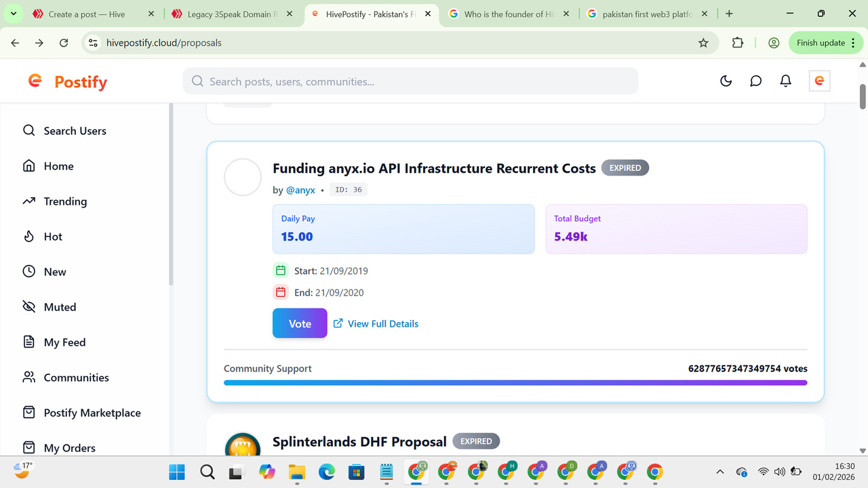Click the votes count text
This screenshot has width=868, height=488.
(x=747, y=369)
